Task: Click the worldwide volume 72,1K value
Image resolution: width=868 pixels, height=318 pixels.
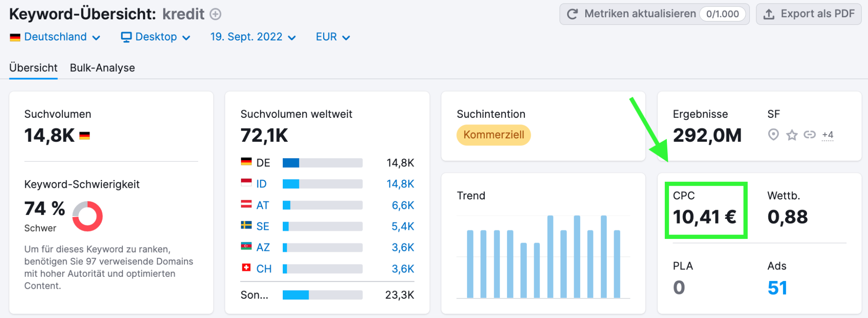Action: (x=264, y=135)
